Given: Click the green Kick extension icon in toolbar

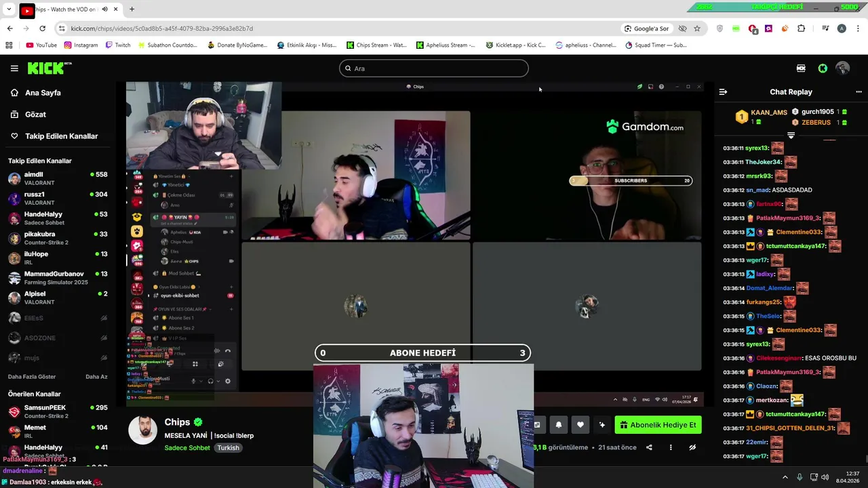Looking at the screenshot, I should coord(736,28).
